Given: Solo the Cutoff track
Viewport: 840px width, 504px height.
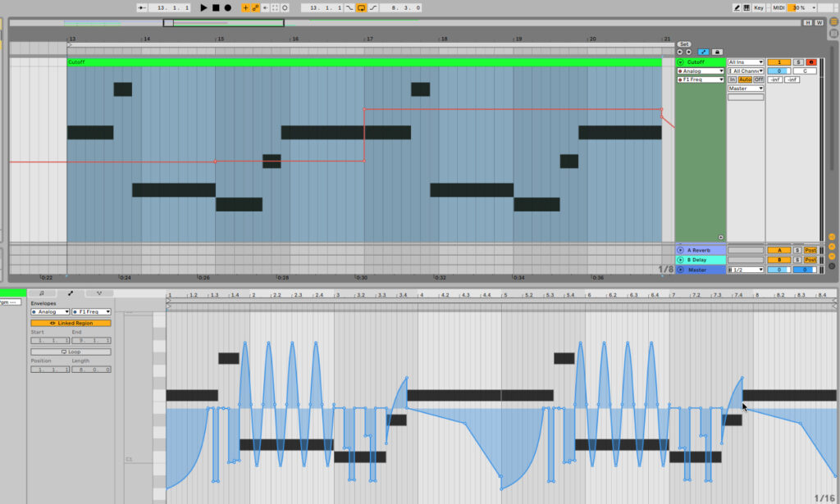Looking at the screenshot, I should pos(798,62).
